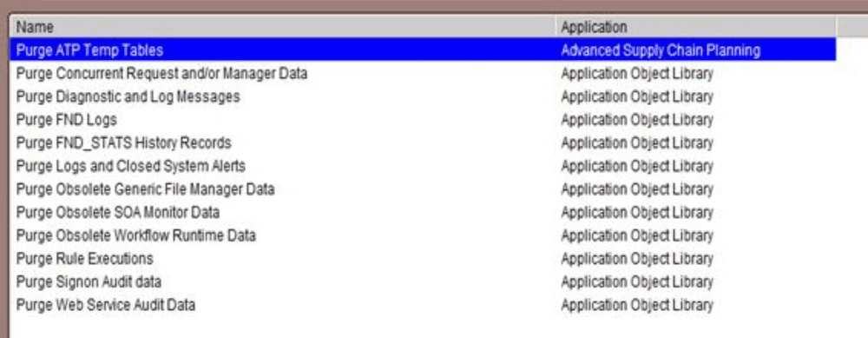This screenshot has height=338, width=868.
Task: Select Purge Logs and Closed System Alerts
Action: [x=131, y=166]
